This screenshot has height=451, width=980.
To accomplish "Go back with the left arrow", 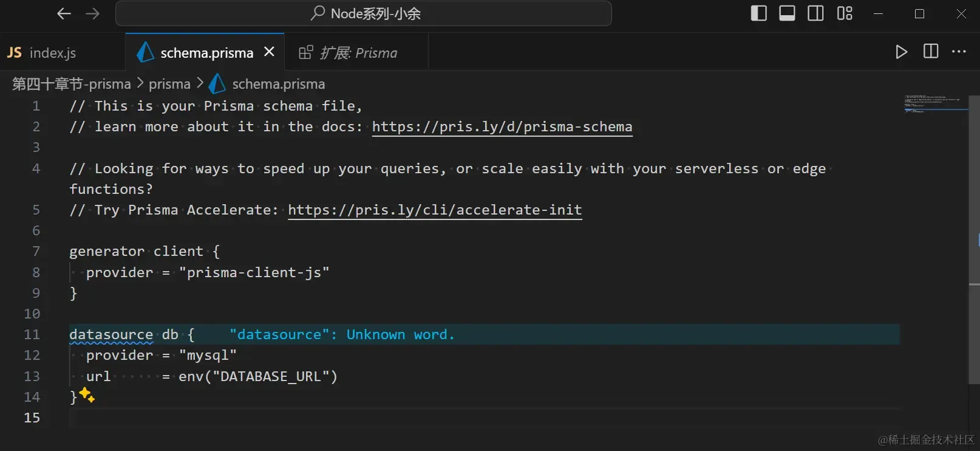I will [64, 13].
